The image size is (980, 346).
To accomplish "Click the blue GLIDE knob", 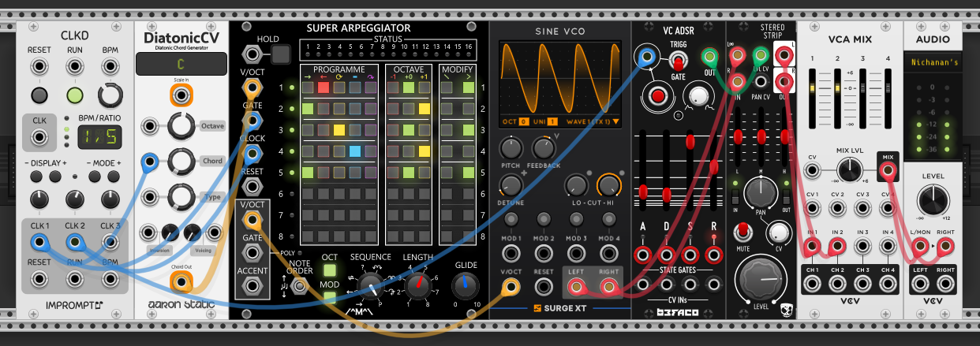I will 464,285.
